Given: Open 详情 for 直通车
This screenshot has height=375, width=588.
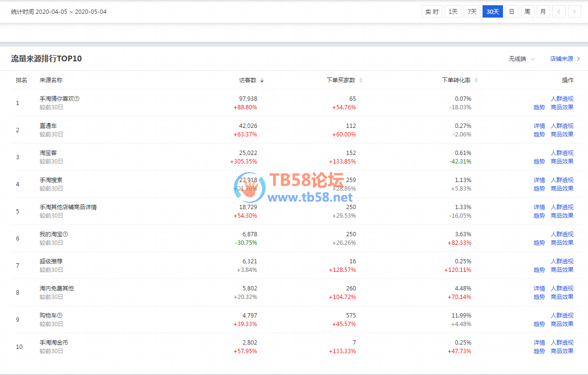Looking at the screenshot, I should (539, 126).
